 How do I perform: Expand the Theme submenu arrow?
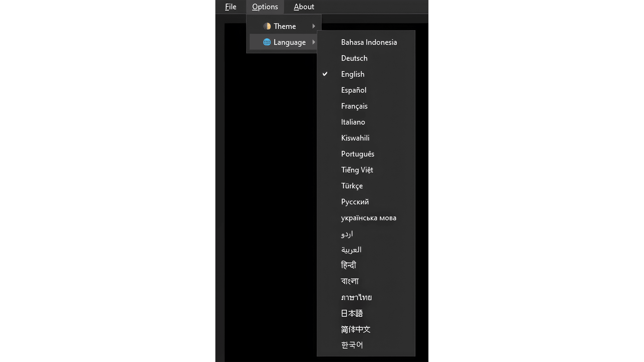(313, 26)
